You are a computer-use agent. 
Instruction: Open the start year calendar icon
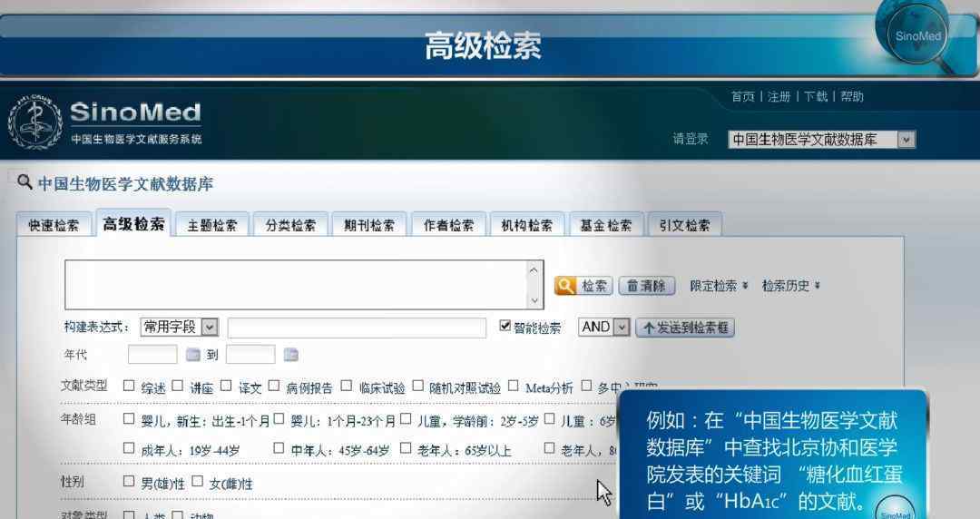tap(193, 355)
